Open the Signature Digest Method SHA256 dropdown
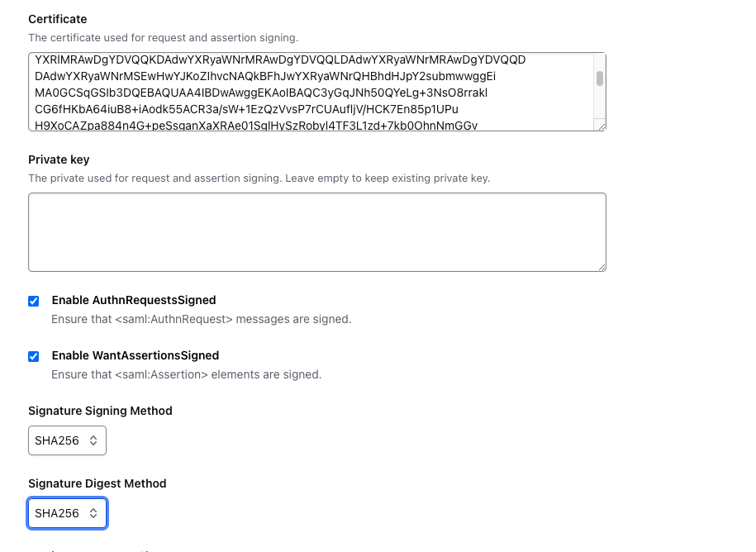The width and height of the screenshot is (756, 552). click(67, 514)
